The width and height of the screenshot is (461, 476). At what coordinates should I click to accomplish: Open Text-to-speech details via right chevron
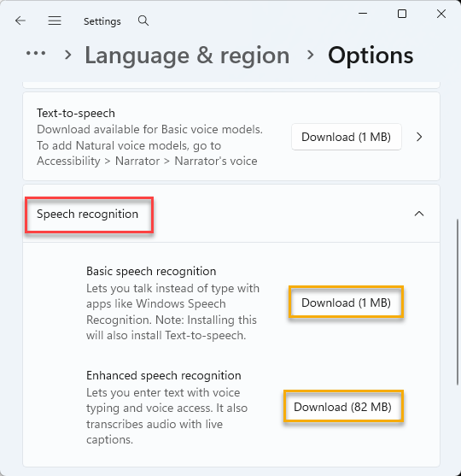(x=419, y=137)
